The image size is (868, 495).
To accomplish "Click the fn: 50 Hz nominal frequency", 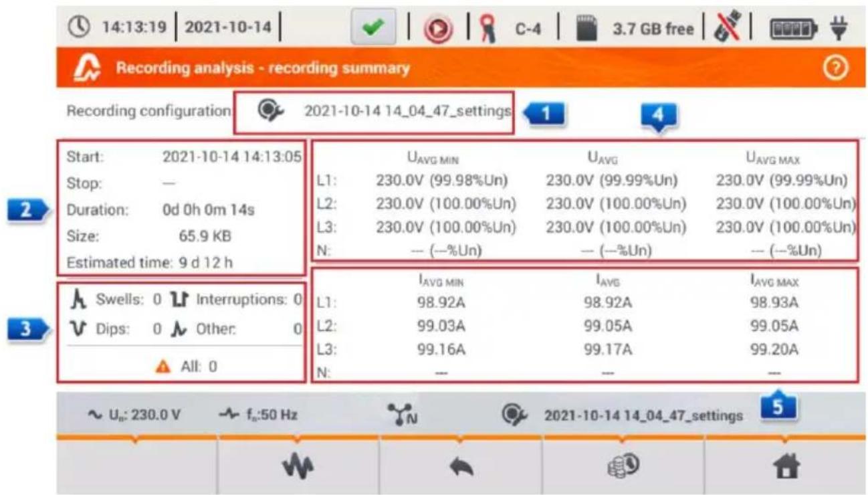I will pos(257,415).
